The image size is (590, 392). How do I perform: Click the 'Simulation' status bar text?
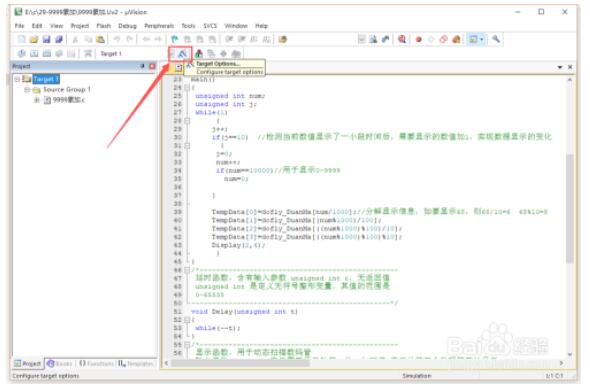(x=417, y=376)
